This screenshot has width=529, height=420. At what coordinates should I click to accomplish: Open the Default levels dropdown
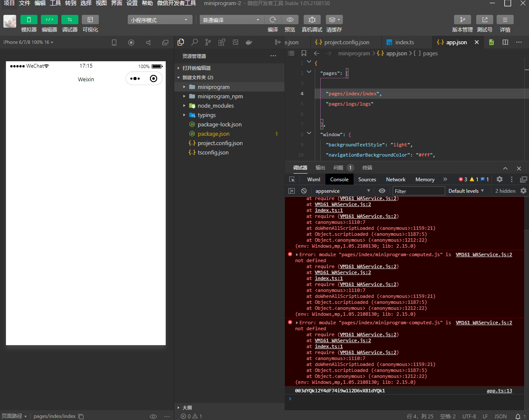[x=466, y=191]
